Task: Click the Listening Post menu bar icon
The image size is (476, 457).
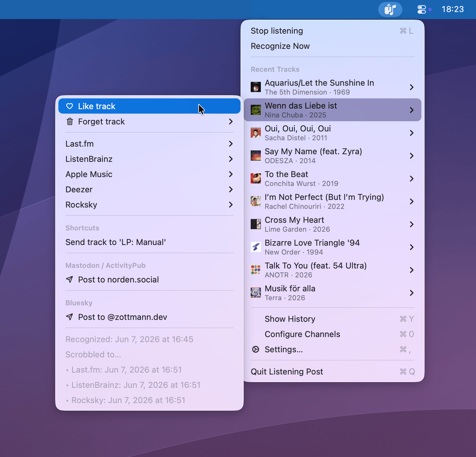Action: (390, 9)
